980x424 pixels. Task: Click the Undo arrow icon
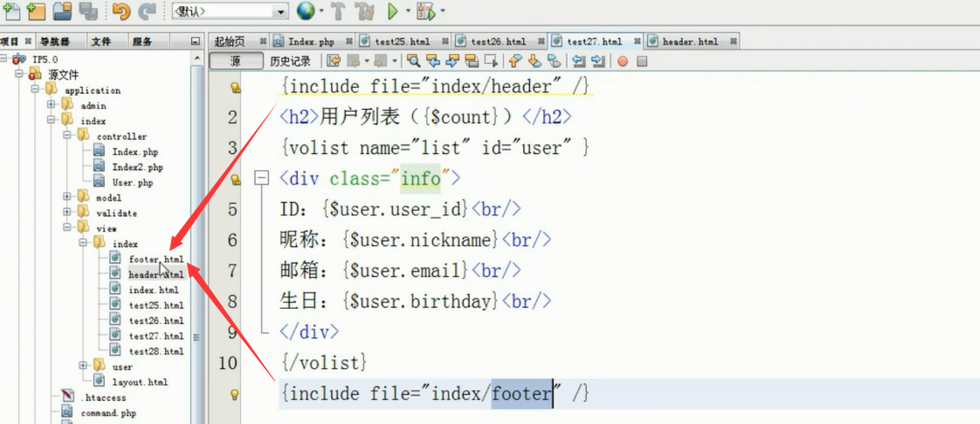[x=122, y=10]
